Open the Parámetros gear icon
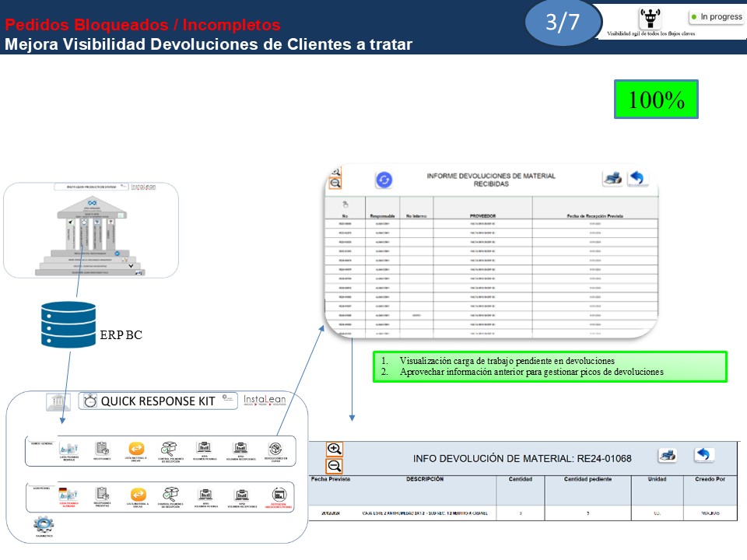 pos(44,525)
